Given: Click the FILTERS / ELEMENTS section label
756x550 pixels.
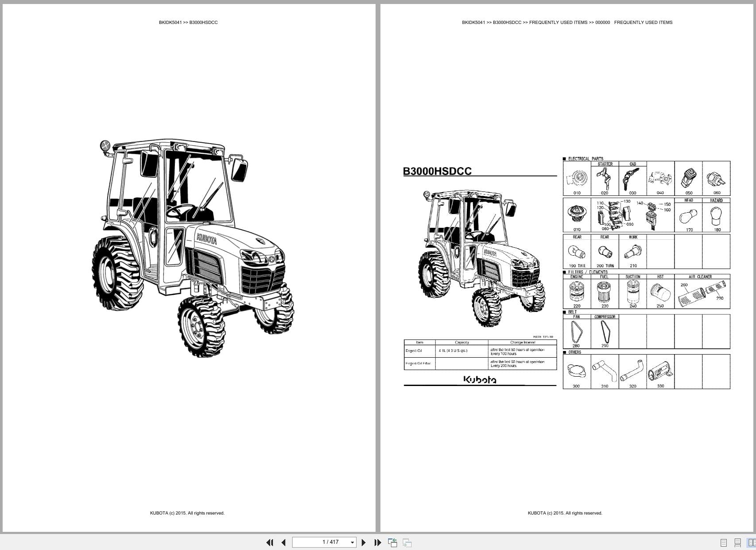Looking at the screenshot, I should 588,272.
